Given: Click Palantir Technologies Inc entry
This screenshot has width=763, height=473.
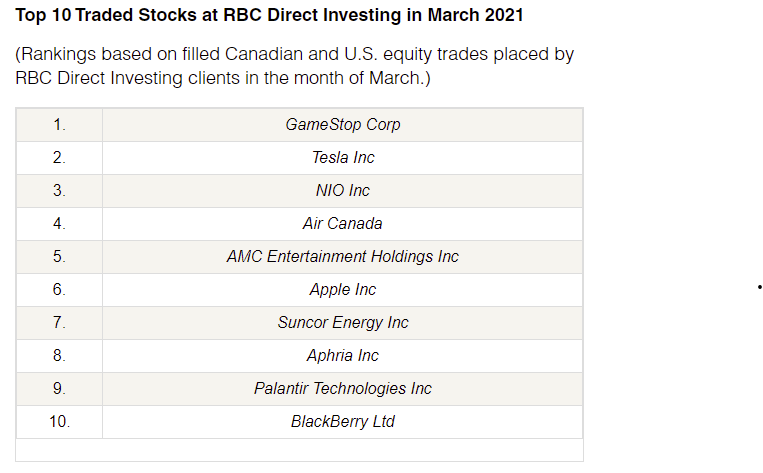Looking at the screenshot, I should click(x=343, y=389).
